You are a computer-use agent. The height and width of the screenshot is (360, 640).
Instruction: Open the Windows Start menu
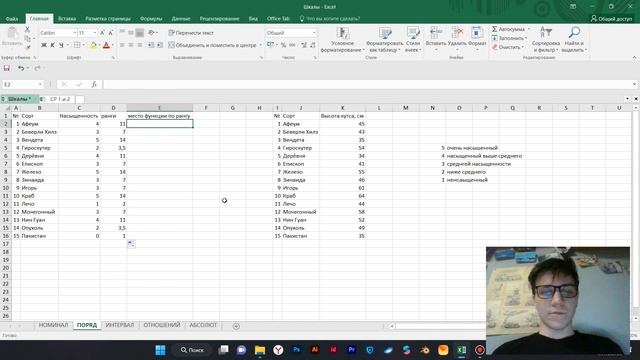(x=160, y=350)
